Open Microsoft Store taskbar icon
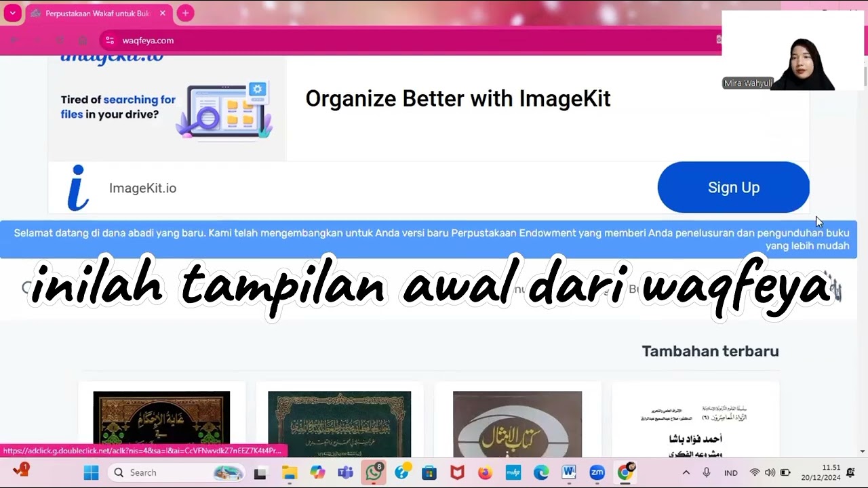 [x=429, y=472]
